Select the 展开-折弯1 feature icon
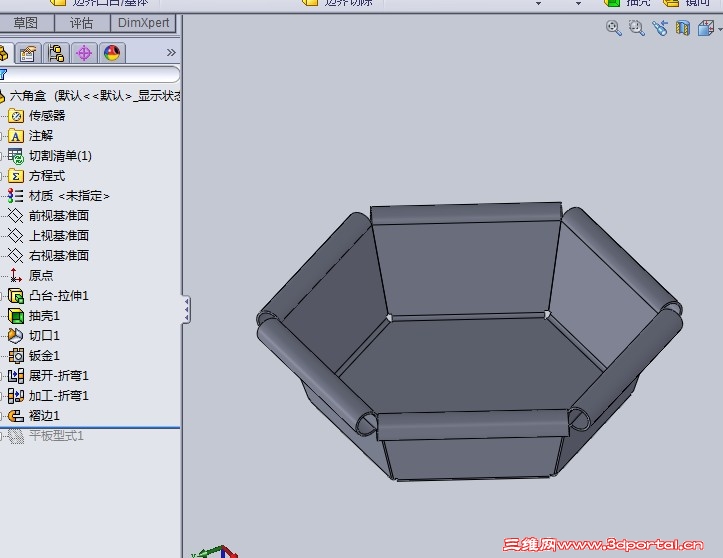Screen dimensions: 723x558 16,376
